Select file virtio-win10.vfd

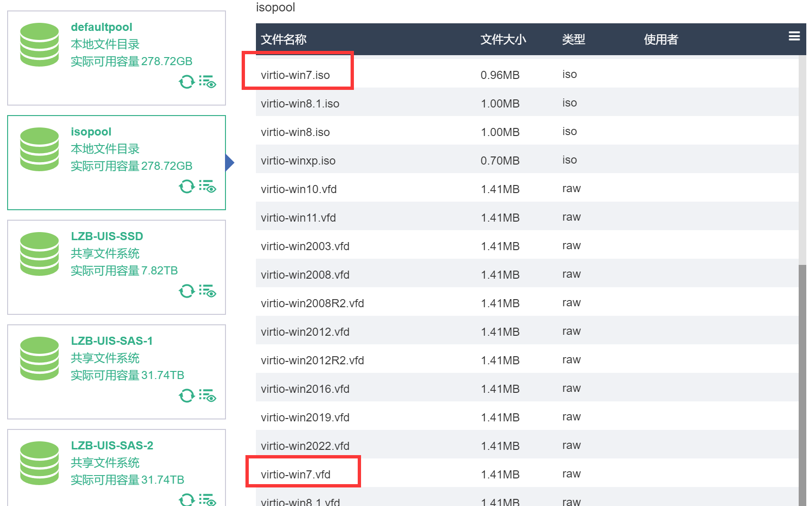click(299, 189)
